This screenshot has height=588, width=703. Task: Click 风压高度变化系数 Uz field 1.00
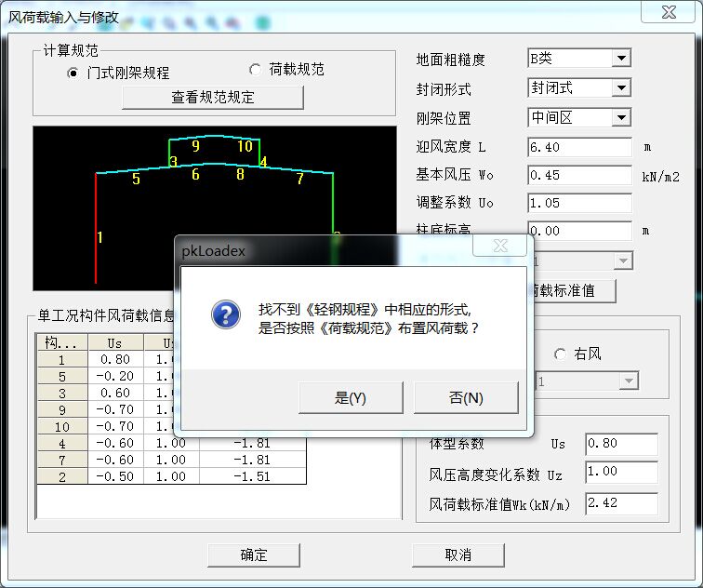(x=621, y=472)
